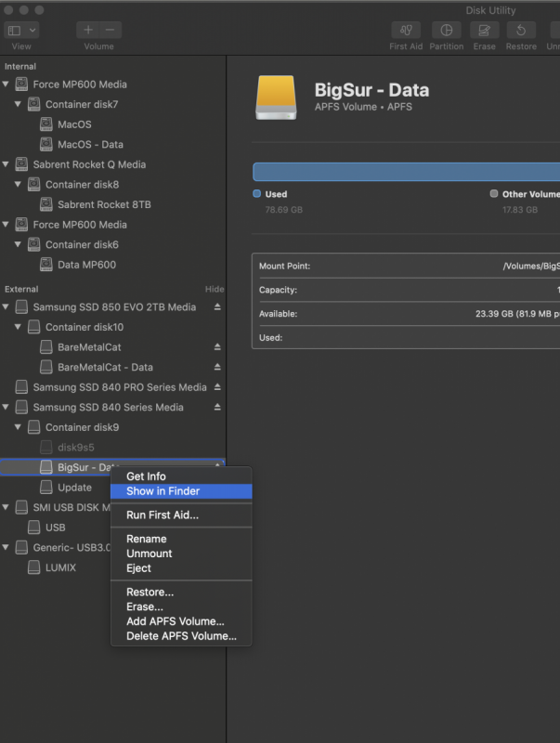Click the red window close button

pyautogui.click(x=8, y=10)
